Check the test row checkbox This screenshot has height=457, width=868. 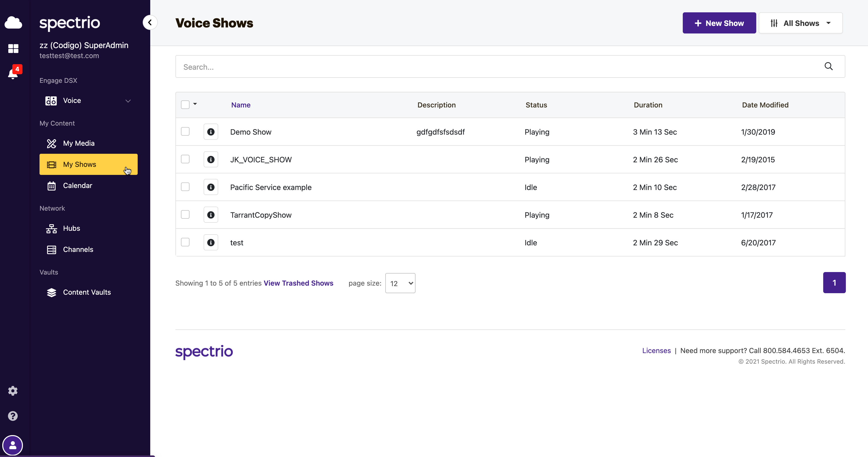pos(185,242)
